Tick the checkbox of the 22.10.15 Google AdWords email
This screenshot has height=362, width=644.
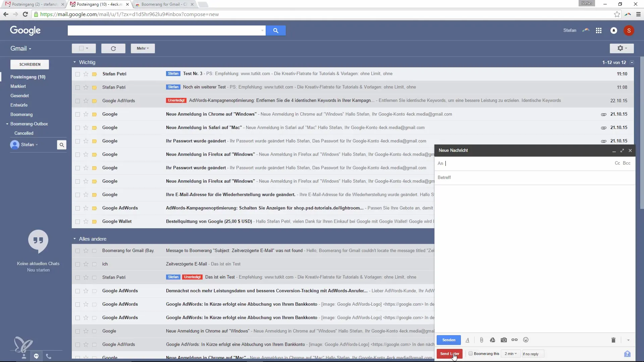77,101
